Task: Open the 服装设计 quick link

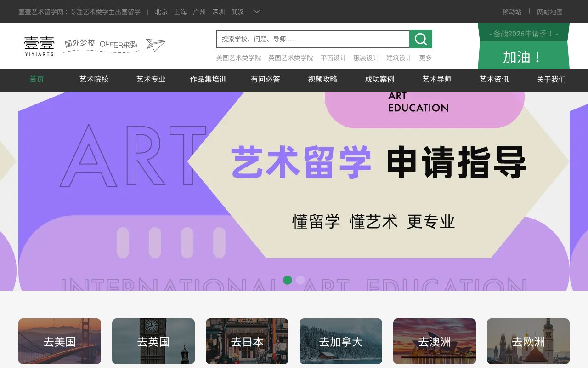Action: [366, 58]
